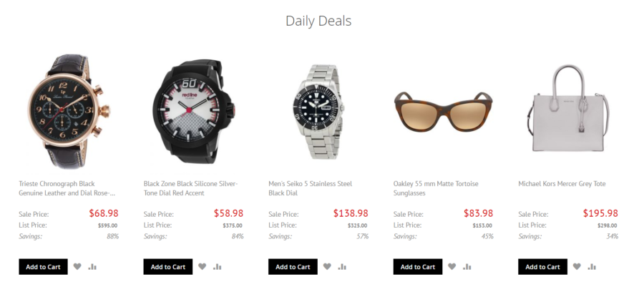
Task: Add Oakley sunglasses to cart
Action: click(418, 266)
